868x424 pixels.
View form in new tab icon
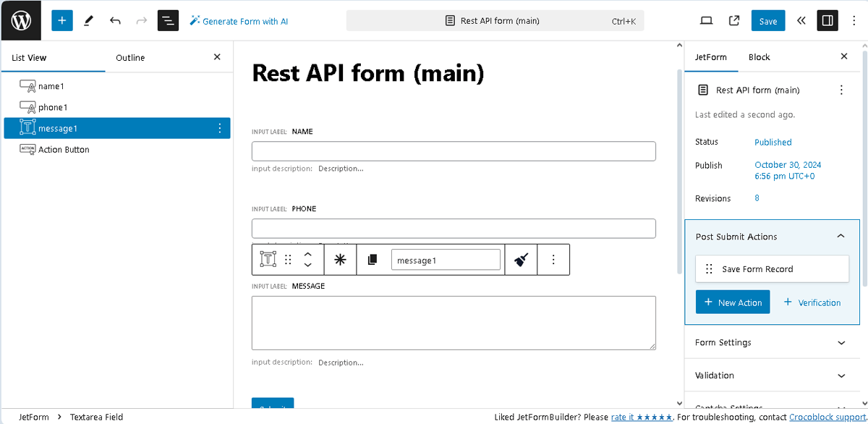734,20
